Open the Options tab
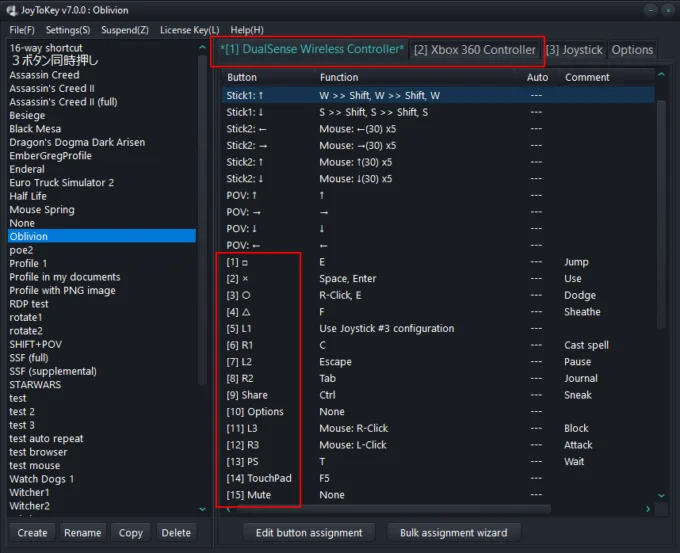The image size is (680, 553). tap(632, 50)
